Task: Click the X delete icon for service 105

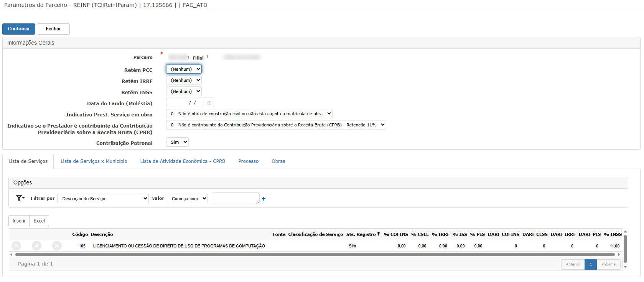Action: pyautogui.click(x=57, y=246)
